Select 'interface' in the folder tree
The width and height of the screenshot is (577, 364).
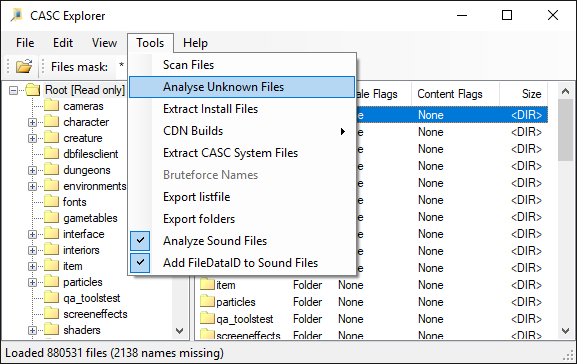[84, 234]
